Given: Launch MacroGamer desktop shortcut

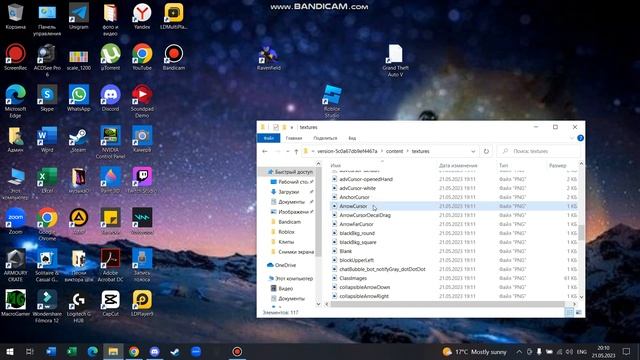Looking at the screenshot, I should coord(16,303).
